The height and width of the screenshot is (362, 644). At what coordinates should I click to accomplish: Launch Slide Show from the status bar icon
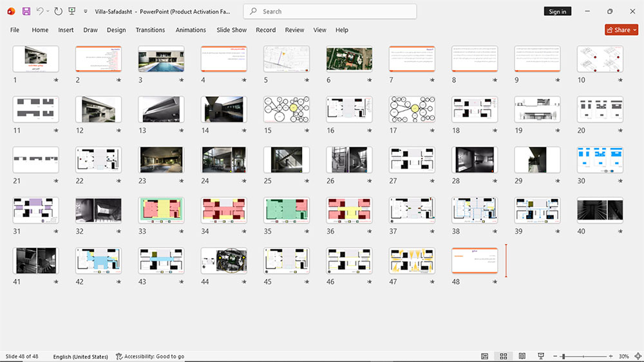(541, 356)
